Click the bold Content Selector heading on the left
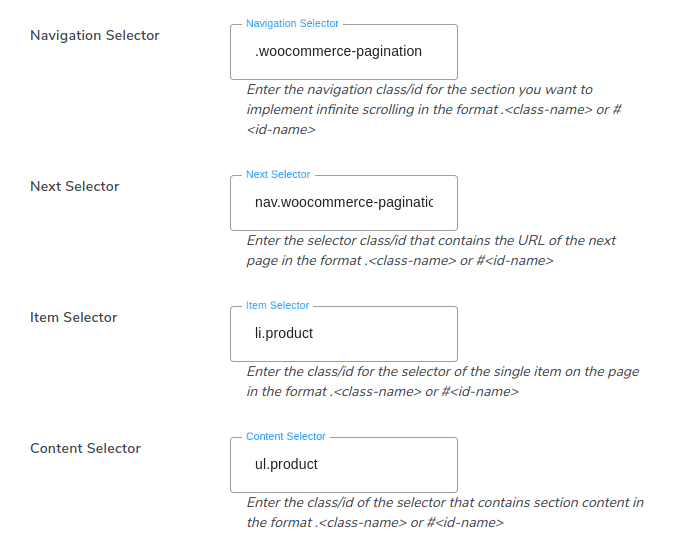Viewport: 688px width, 553px height. click(86, 448)
